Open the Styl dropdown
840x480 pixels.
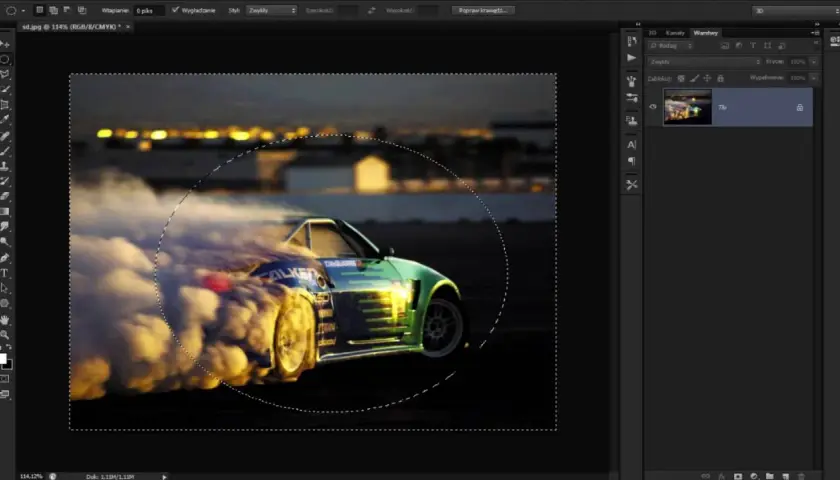pos(271,10)
